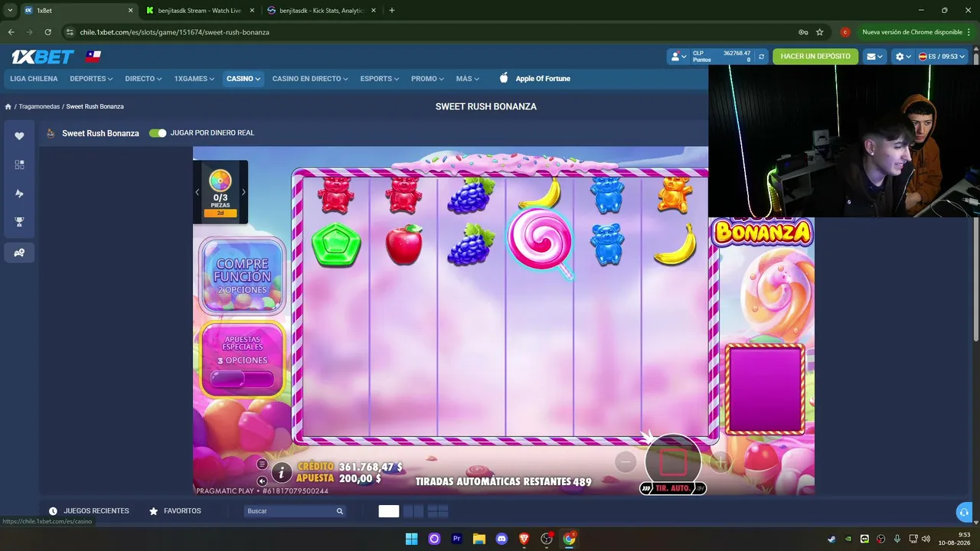Click Nueva versión de Chrome disponible
Image resolution: width=980 pixels, height=551 pixels.
[x=911, y=32]
